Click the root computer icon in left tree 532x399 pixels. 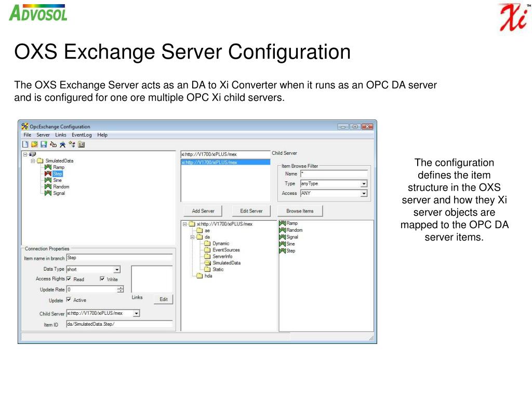33,154
